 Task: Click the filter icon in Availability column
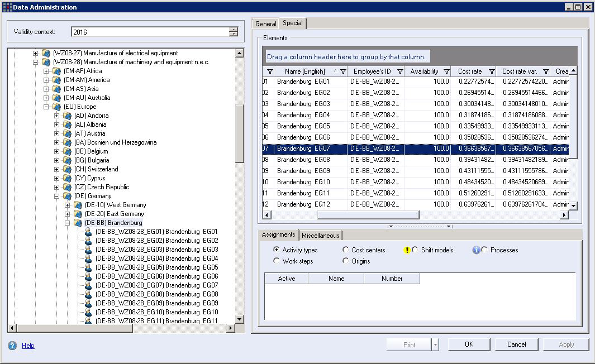point(446,71)
